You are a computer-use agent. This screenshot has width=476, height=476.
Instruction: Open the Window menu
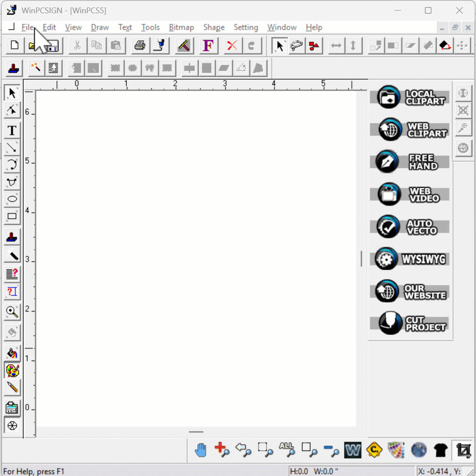coord(282,27)
